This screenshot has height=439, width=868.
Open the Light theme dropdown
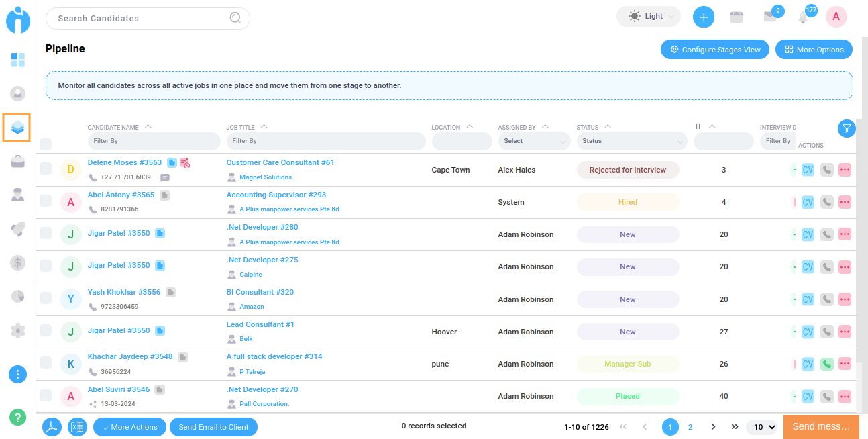(x=648, y=17)
